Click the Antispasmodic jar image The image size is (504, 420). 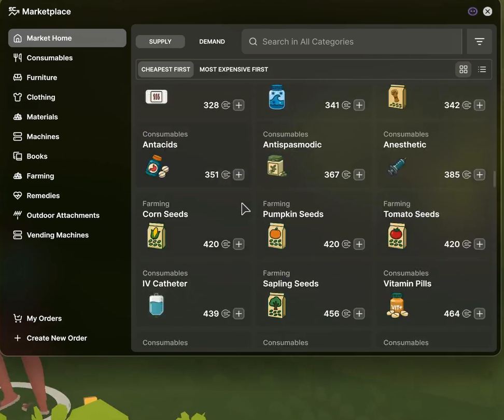pos(276,166)
